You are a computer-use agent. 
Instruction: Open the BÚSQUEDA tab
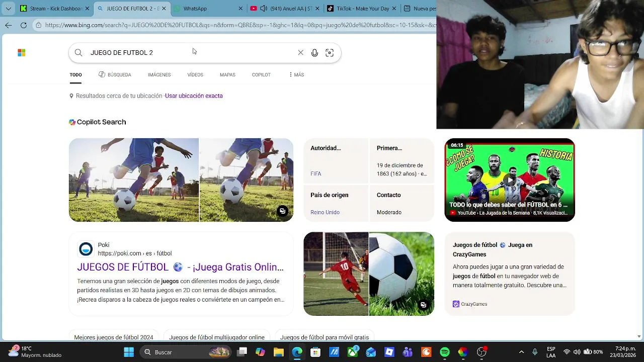pos(115,75)
